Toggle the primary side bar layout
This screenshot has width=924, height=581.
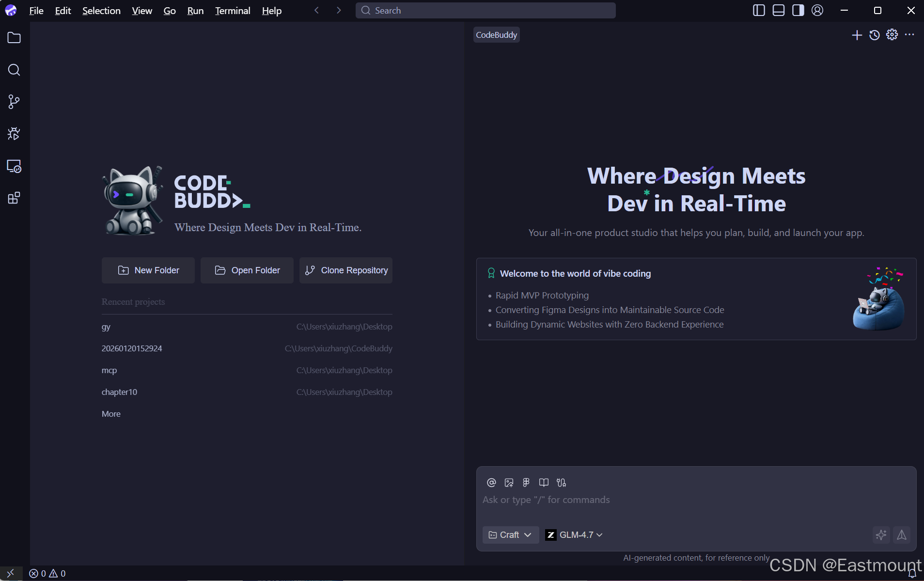point(759,10)
